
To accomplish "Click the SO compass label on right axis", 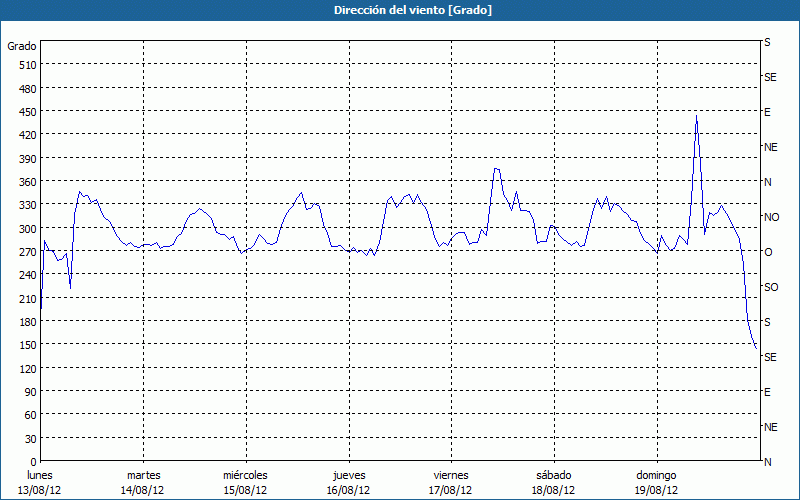I will tap(771, 287).
